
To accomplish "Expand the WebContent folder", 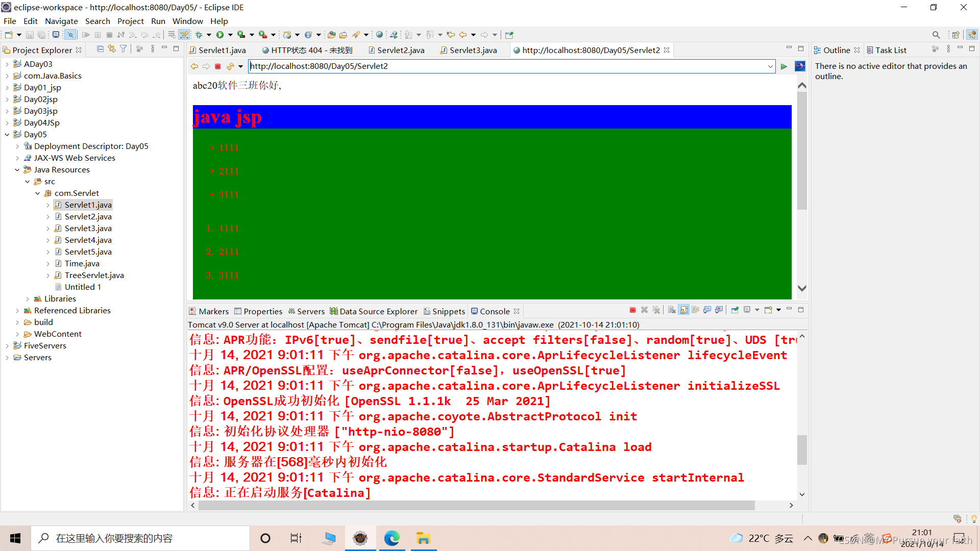I will 17,334.
